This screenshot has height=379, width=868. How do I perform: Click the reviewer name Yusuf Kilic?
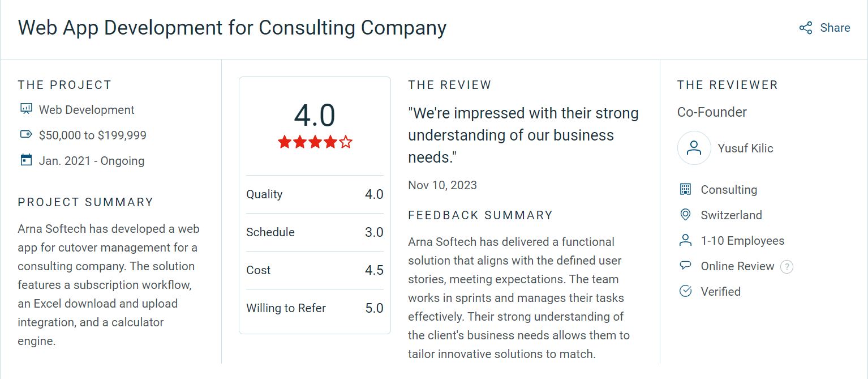point(745,148)
